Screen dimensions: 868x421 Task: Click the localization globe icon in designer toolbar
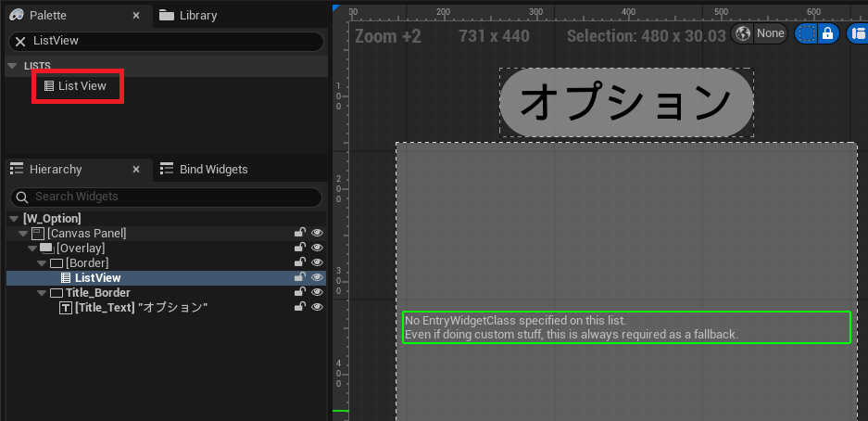click(x=742, y=33)
